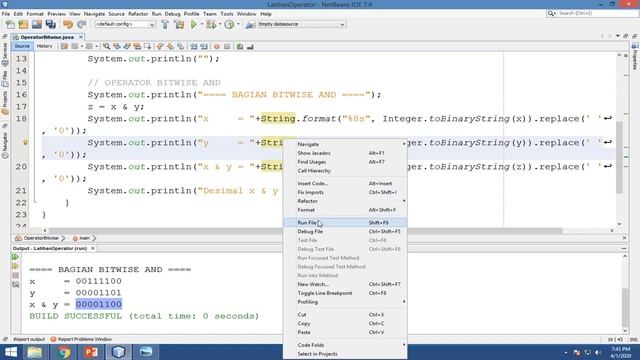
Task: Open the editor tab list dropdown arrow
Action: click(x=618, y=36)
